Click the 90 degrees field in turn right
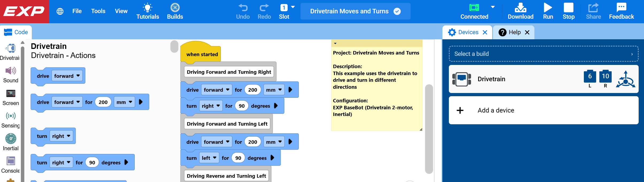The height and width of the screenshot is (182, 644). point(241,106)
